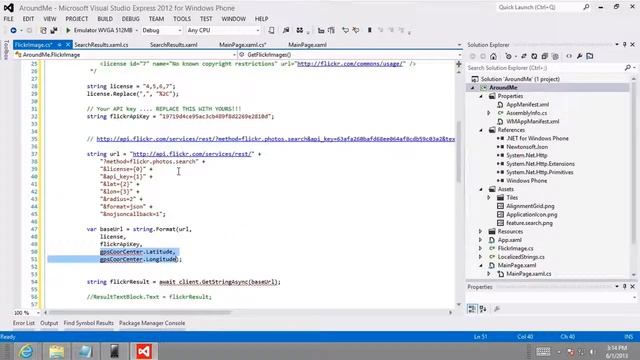Click the Categorized icon in Properties panel
This screenshot has height=360, width=640.
coord(472,309)
